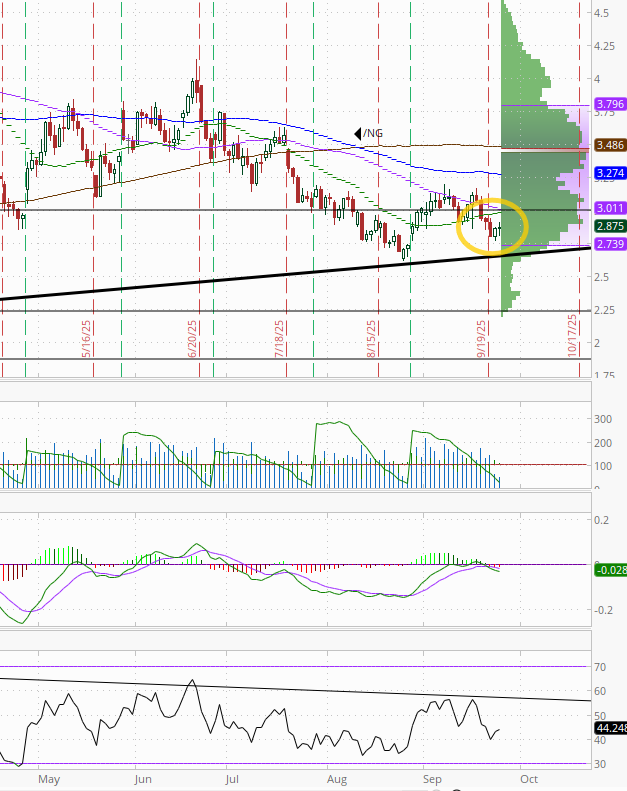Select the 6/20/25 expiration date marker

[x=192, y=339]
